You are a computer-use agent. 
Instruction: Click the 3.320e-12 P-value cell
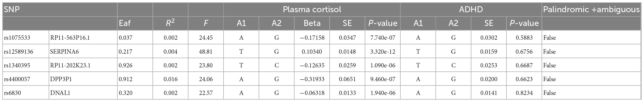coord(383,51)
